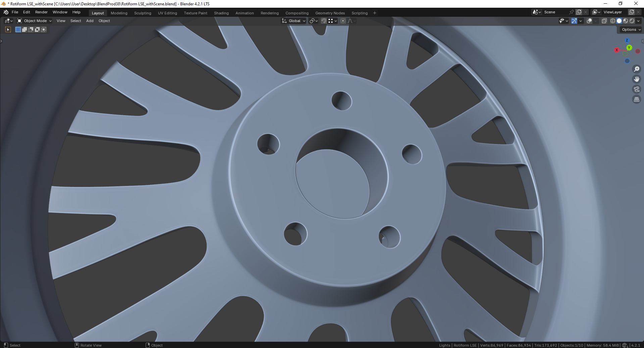The image size is (644, 348).
Task: Open the Help menu
Action: click(77, 12)
